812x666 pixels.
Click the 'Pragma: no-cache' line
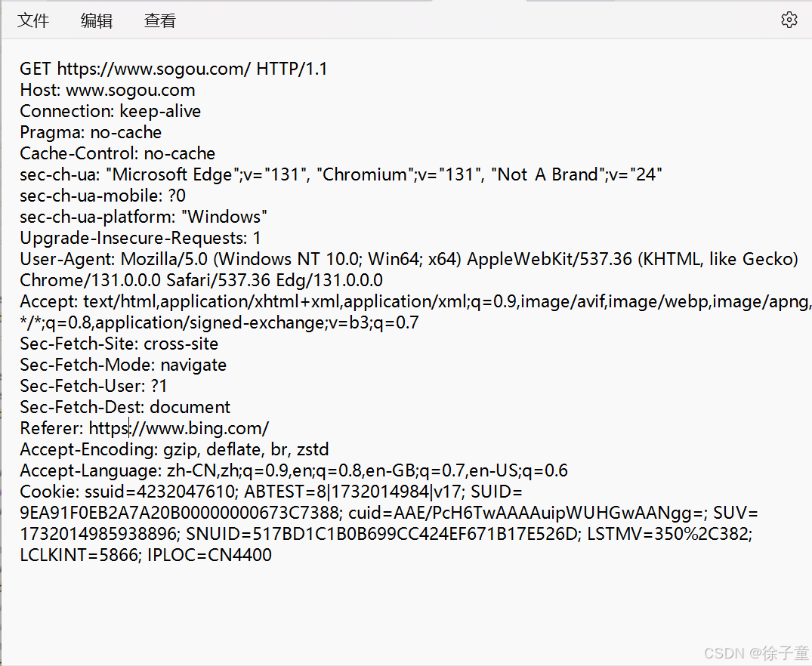[91, 133]
